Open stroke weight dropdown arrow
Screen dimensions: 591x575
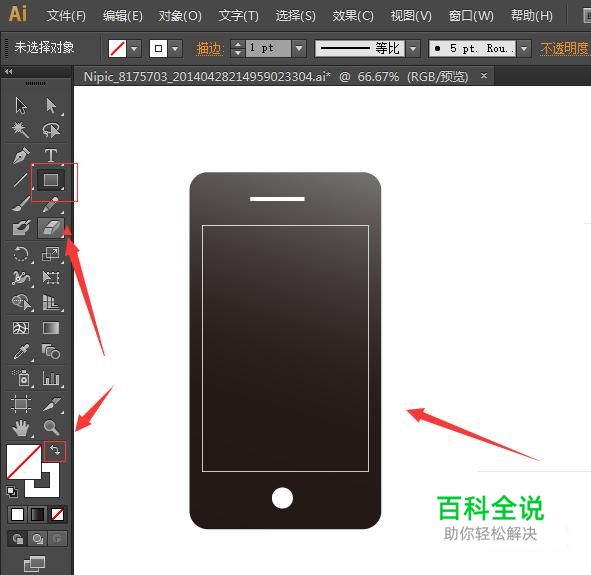tap(299, 48)
